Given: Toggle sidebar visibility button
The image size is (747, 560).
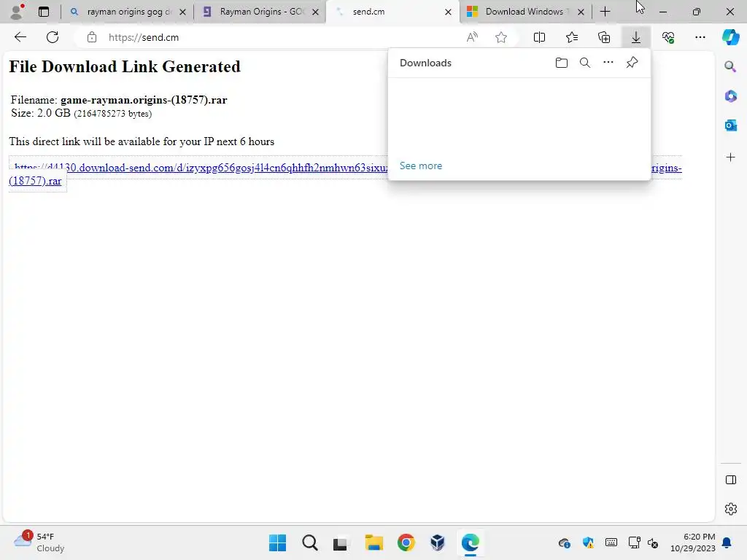Looking at the screenshot, I should click(730, 480).
